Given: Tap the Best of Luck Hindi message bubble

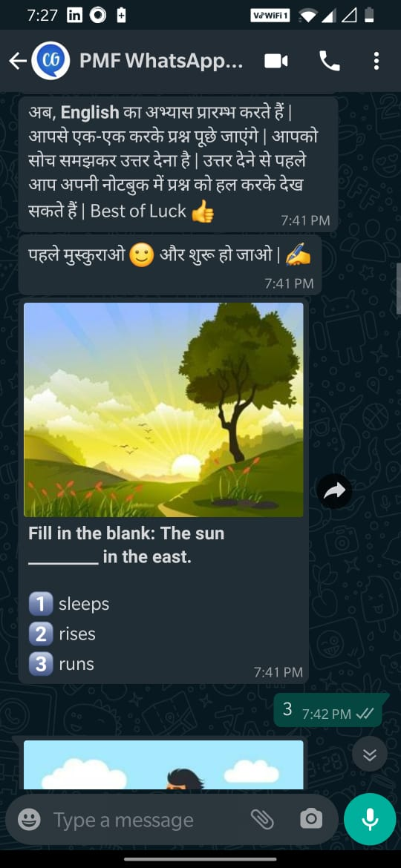Looking at the screenshot, I should [x=178, y=163].
